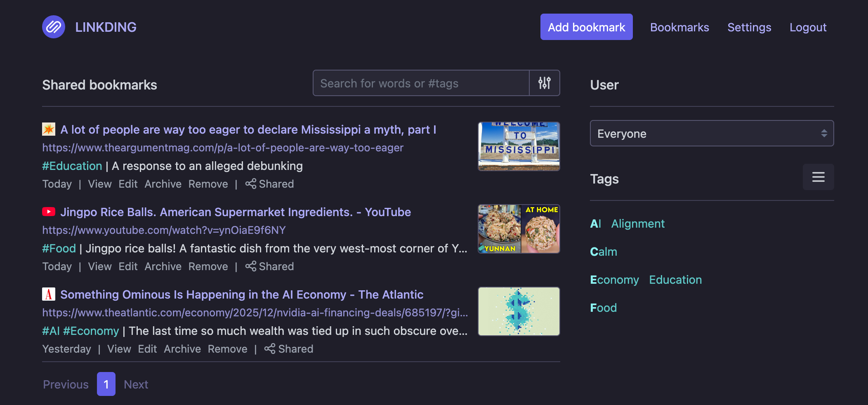Click the share icon on Mississippi bookmark
Image resolution: width=868 pixels, height=405 pixels.
(x=250, y=184)
